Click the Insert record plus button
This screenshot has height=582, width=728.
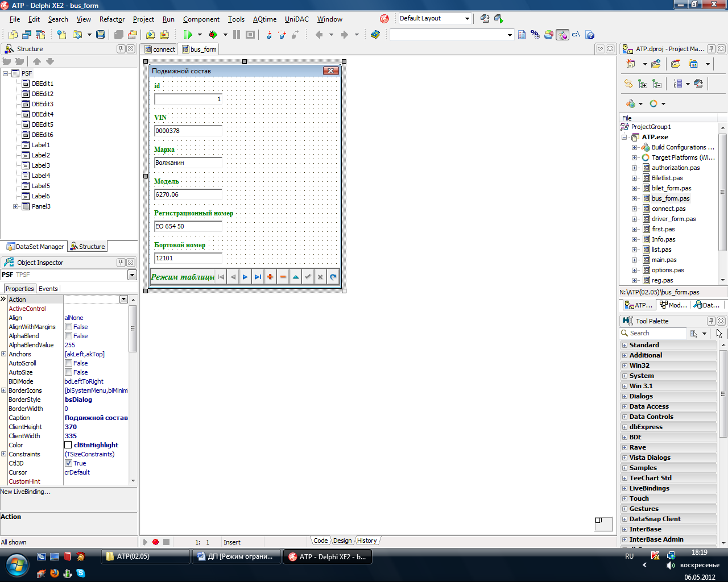[x=270, y=277]
